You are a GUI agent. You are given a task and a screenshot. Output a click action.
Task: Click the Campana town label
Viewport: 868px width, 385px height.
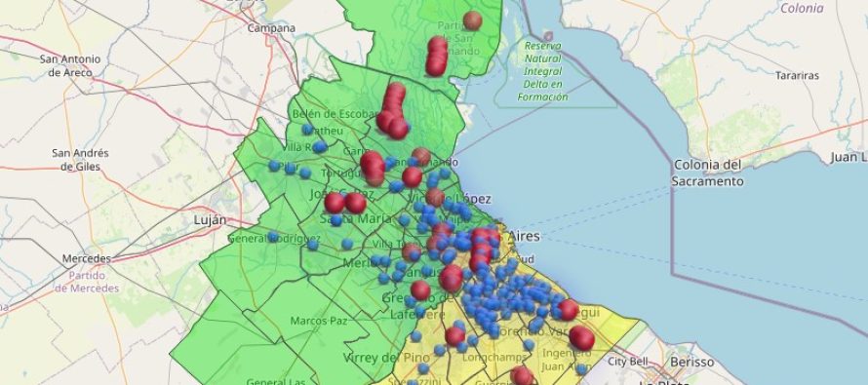[271, 27]
